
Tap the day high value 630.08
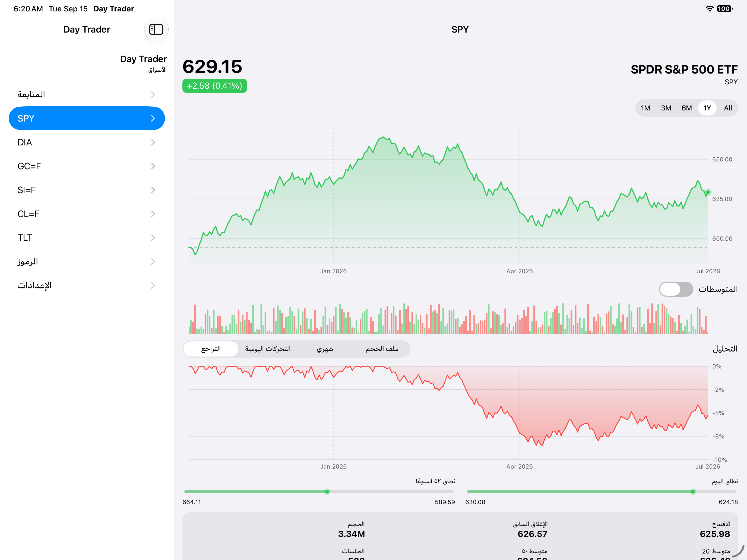[x=475, y=502]
